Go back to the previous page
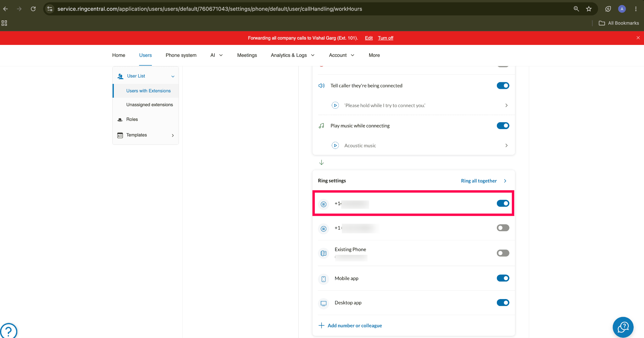 point(6,9)
